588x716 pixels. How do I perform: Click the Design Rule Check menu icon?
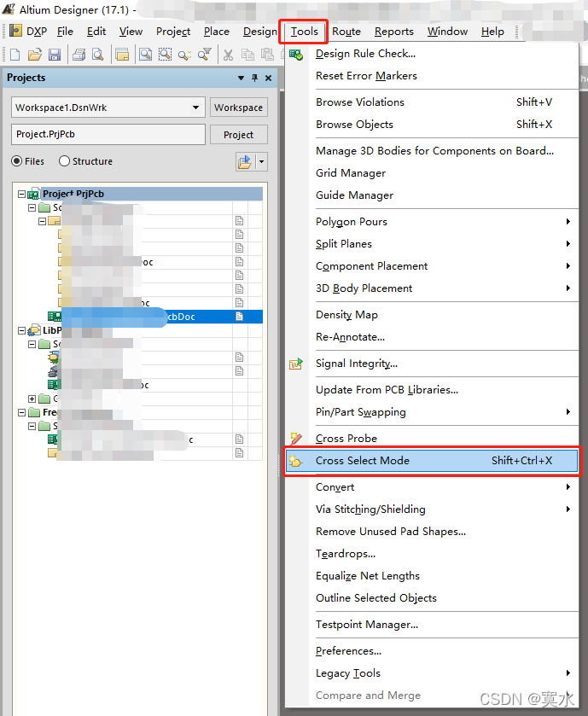point(296,55)
